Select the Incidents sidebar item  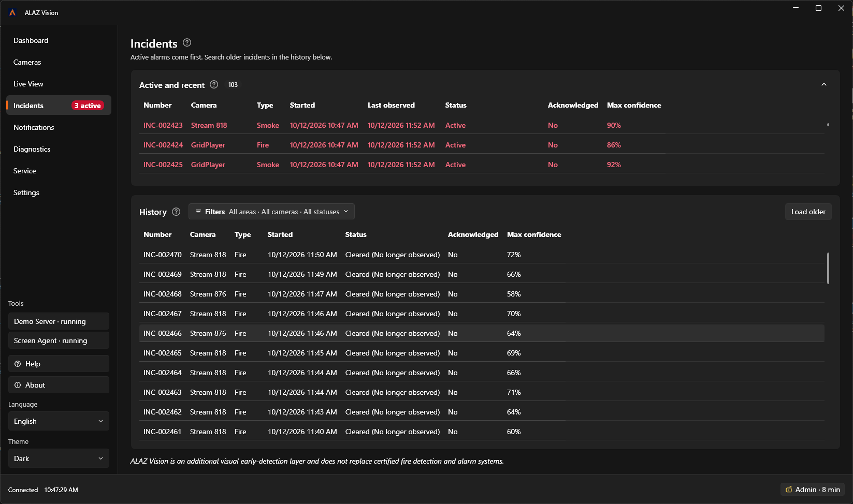click(x=59, y=106)
